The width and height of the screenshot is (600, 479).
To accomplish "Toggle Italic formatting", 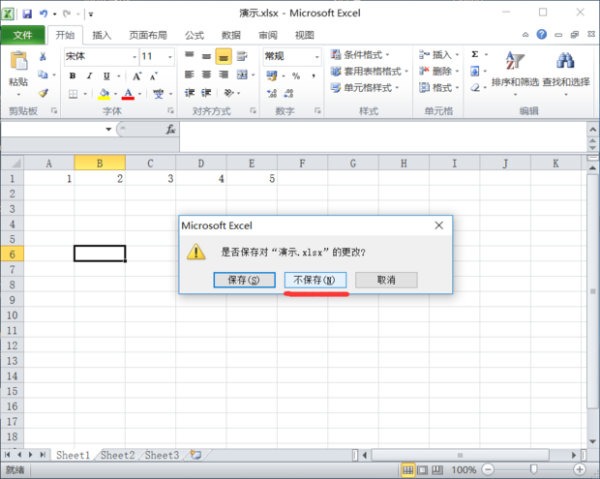I will click(x=89, y=76).
